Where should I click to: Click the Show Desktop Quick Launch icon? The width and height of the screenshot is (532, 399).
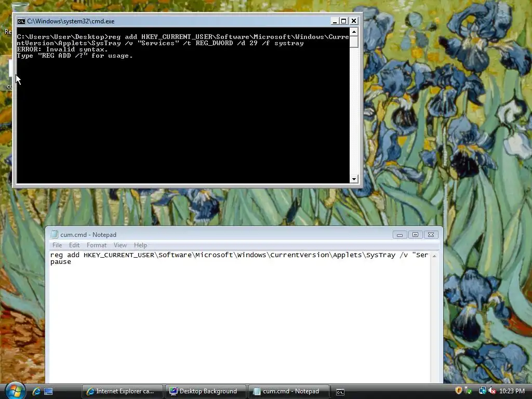pos(48,391)
